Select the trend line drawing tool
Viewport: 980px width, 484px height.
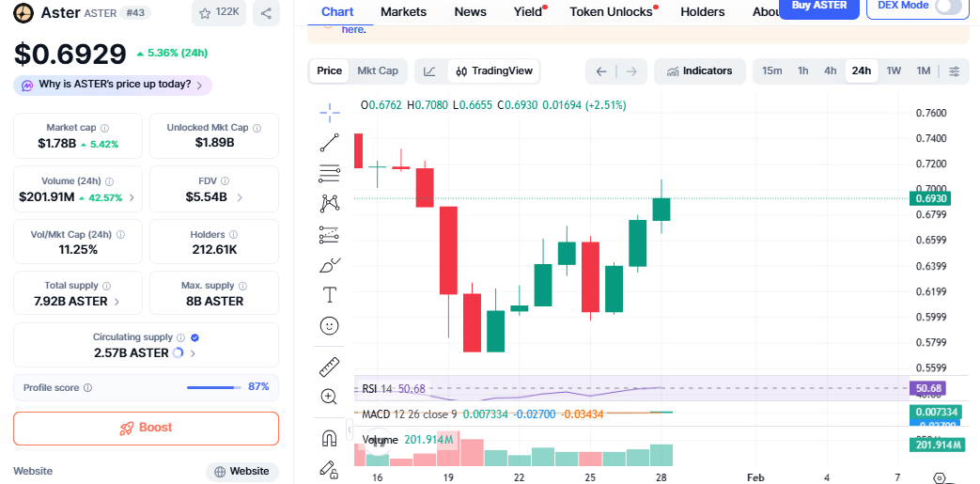pos(330,143)
